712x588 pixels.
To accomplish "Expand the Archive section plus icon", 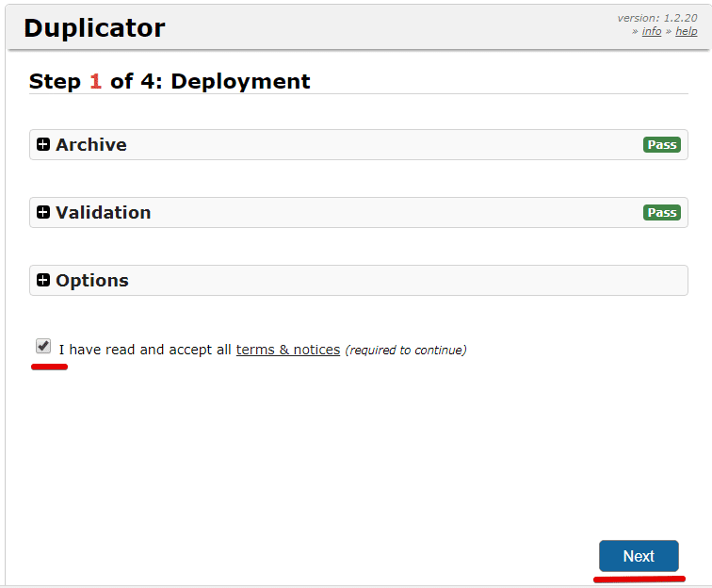I will click(43, 144).
